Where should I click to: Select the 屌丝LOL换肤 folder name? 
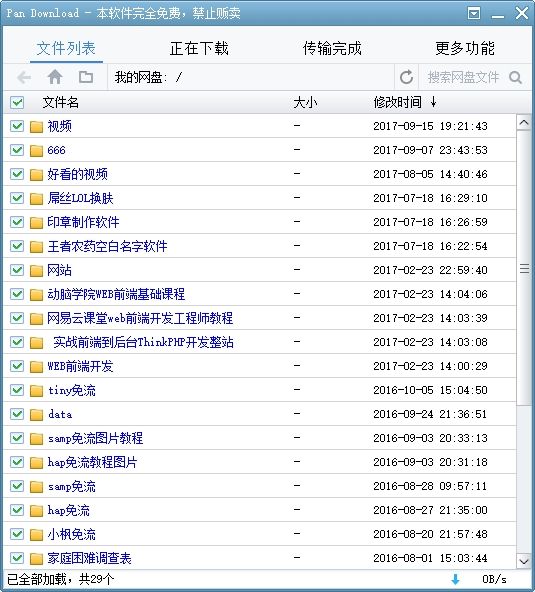click(80, 198)
